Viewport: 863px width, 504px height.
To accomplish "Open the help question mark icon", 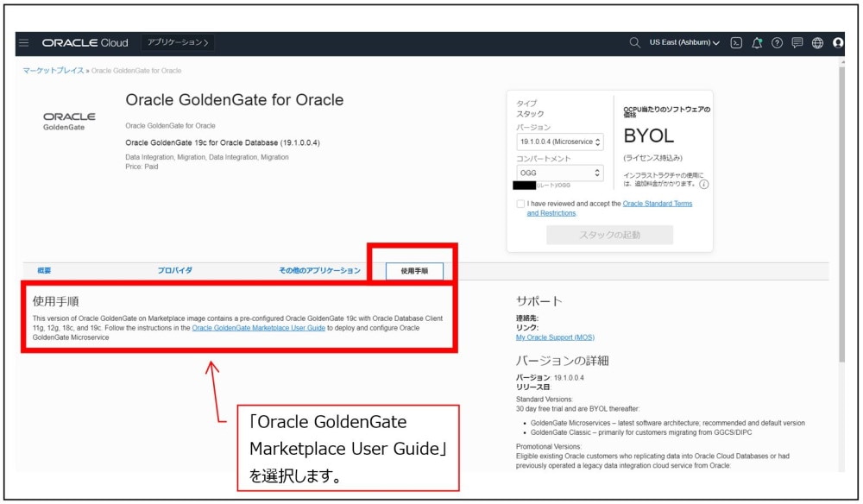I will pyautogui.click(x=778, y=43).
